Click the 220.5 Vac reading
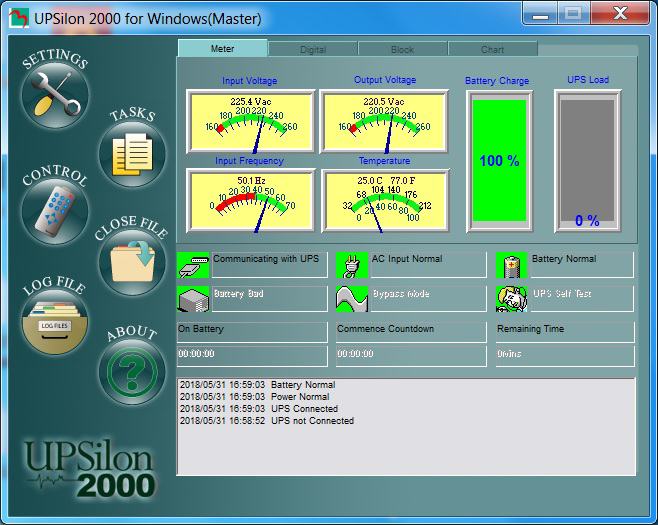 point(384,102)
